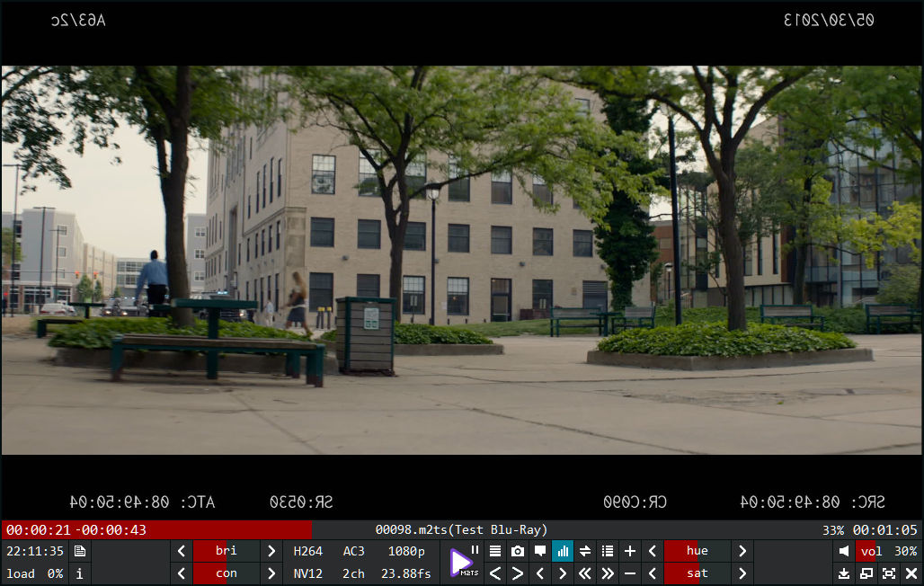Click the pause button
924x586 pixels.
point(475,550)
